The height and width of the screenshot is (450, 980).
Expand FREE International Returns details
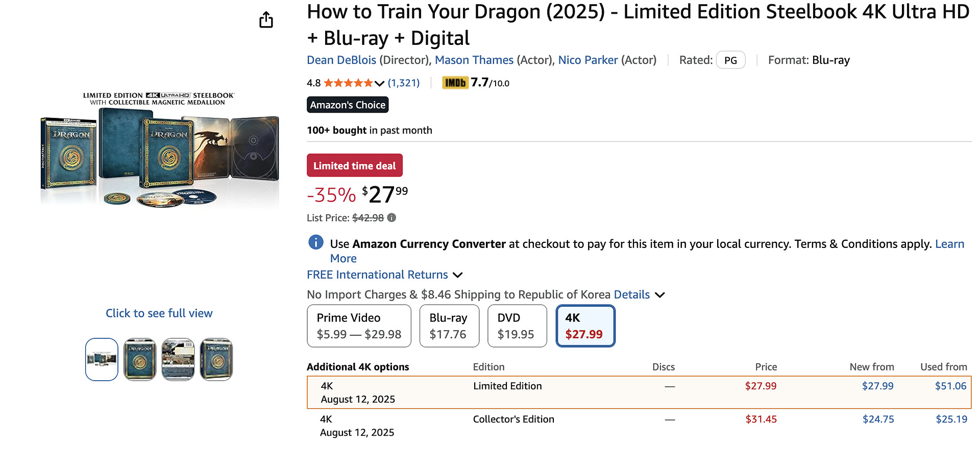click(x=458, y=275)
